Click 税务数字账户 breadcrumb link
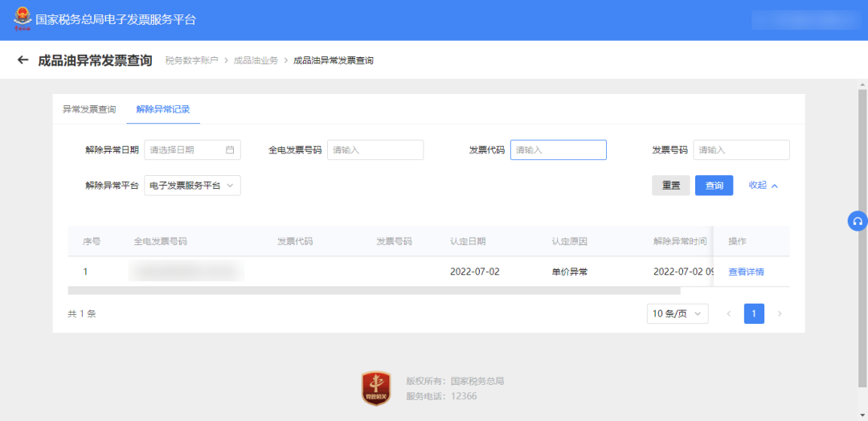This screenshot has width=868, height=421. pos(191,60)
